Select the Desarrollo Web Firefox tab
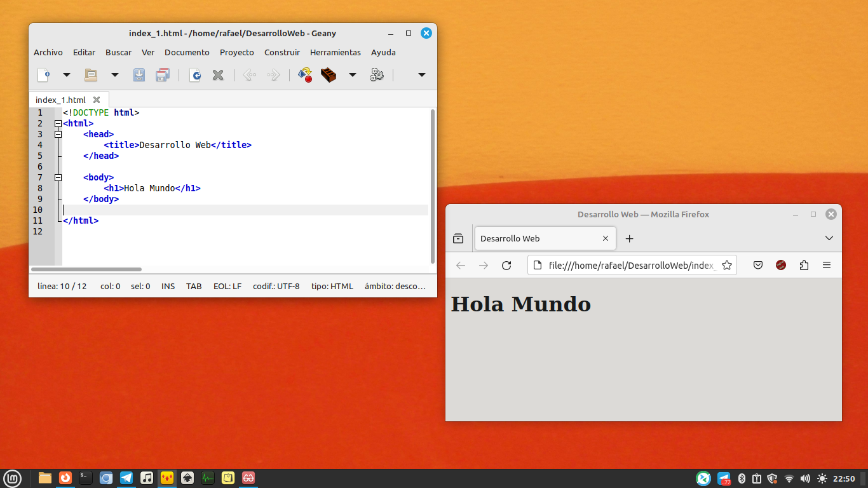Image resolution: width=868 pixels, height=488 pixels. point(544,238)
